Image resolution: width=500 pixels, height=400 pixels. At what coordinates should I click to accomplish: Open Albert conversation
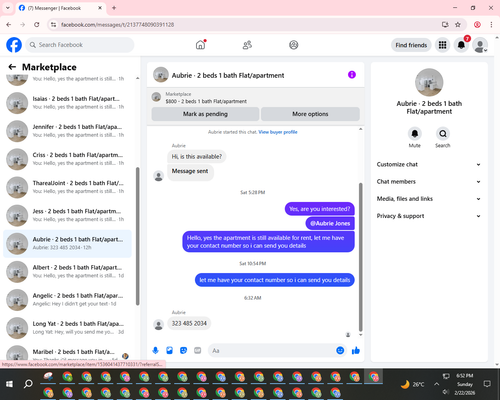67,272
